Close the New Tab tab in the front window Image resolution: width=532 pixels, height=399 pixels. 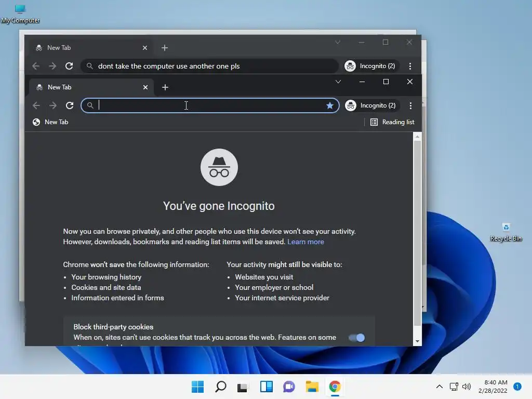pos(145,87)
